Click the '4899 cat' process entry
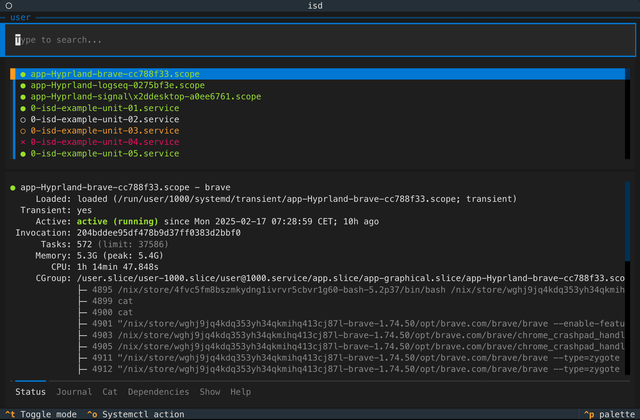The width and height of the screenshot is (640, 420). pos(112,301)
